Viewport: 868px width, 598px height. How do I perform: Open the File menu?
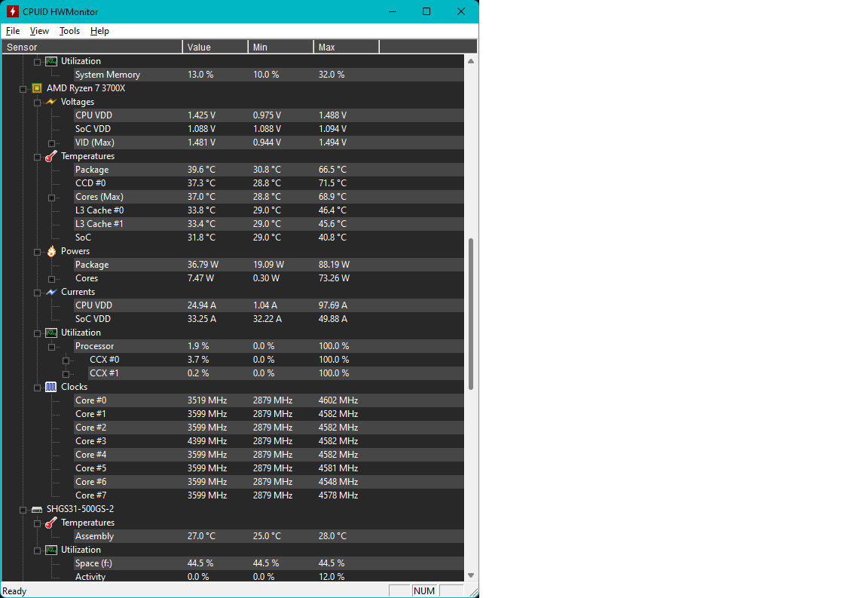coord(13,31)
